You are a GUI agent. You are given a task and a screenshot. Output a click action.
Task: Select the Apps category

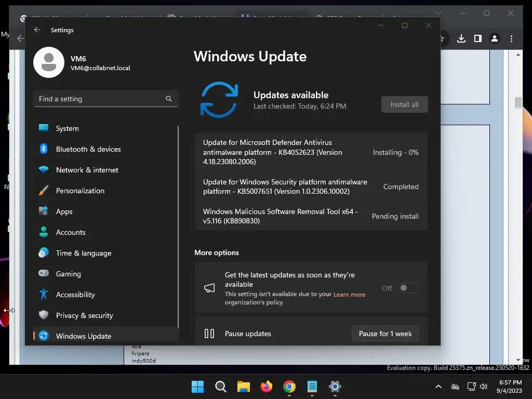pyautogui.click(x=105, y=211)
